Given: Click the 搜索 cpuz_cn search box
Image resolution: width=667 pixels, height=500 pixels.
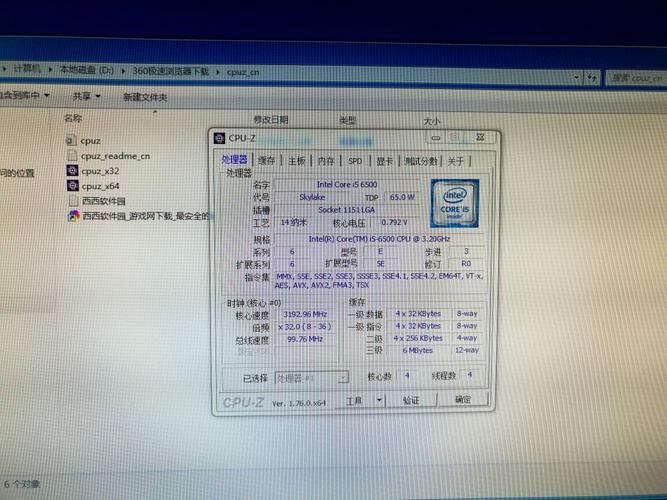Looking at the screenshot, I should point(636,78).
